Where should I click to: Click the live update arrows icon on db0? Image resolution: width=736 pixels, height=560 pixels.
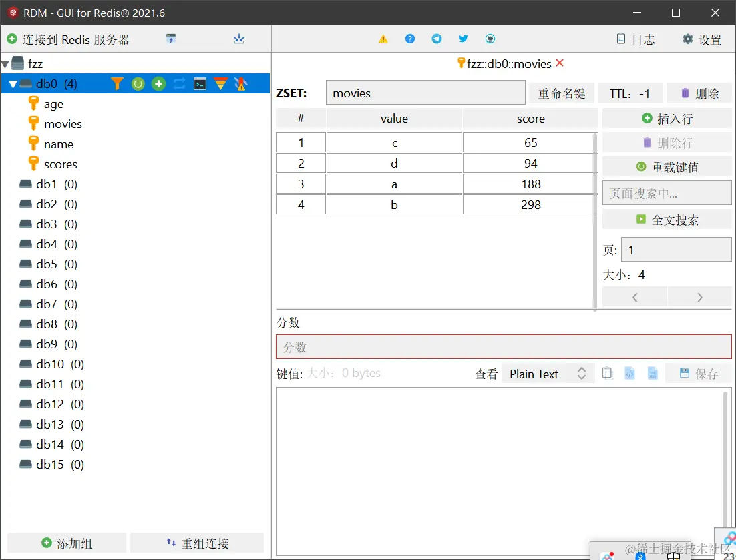click(179, 84)
